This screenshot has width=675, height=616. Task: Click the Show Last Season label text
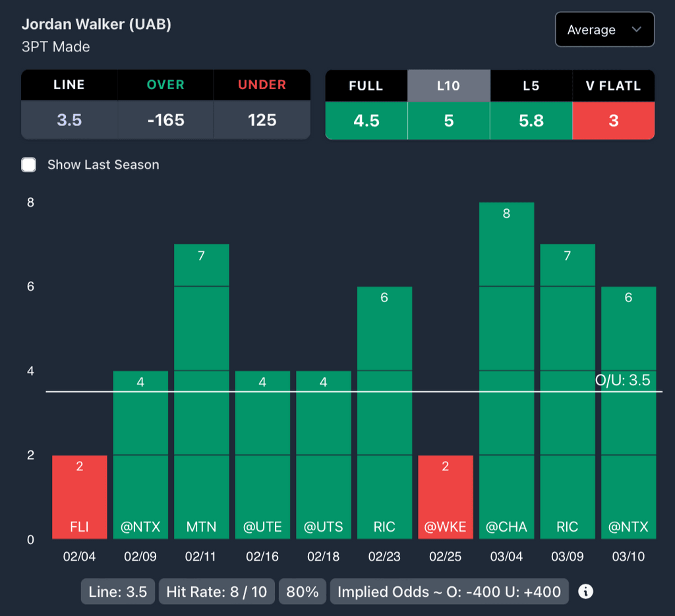pos(103,165)
